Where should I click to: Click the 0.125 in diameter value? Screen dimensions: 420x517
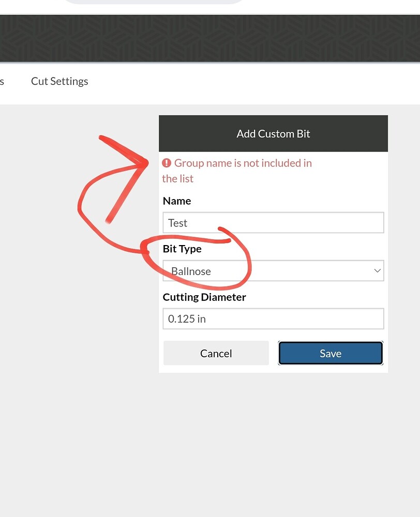[186, 318]
